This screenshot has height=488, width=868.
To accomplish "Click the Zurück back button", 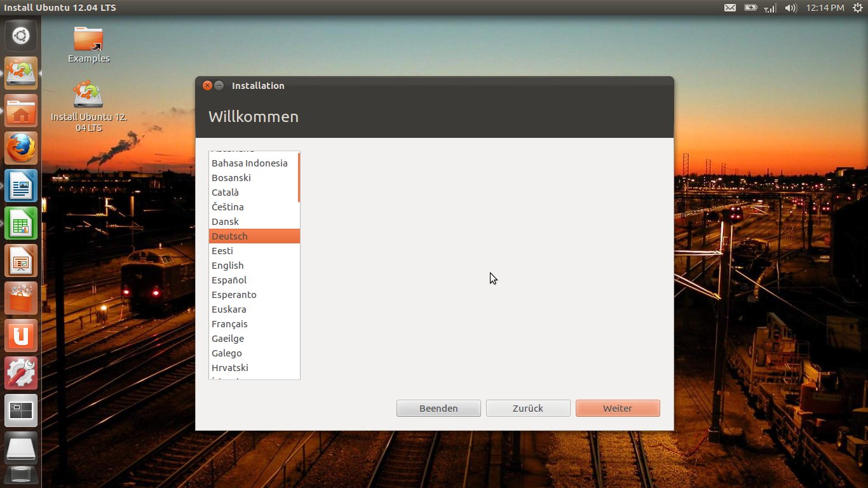I will coord(528,409).
